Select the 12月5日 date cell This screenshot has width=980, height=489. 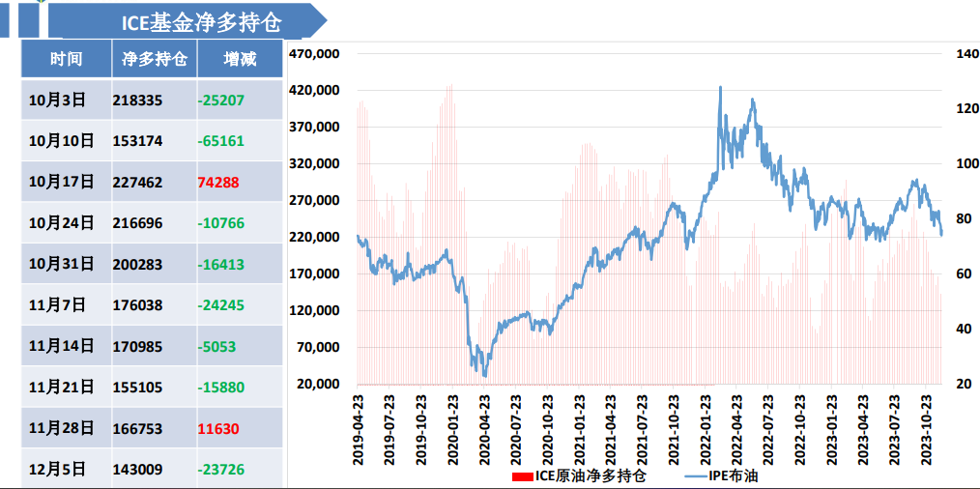click(x=57, y=470)
